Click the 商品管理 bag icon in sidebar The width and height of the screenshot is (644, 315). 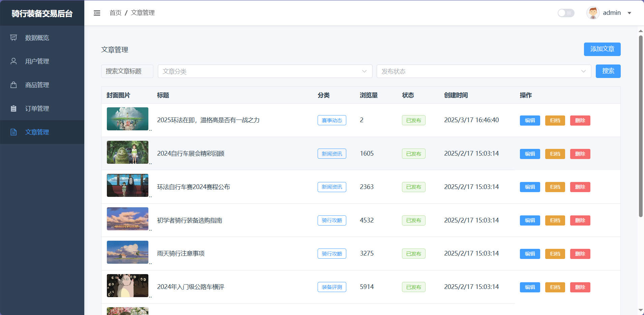[x=13, y=85]
